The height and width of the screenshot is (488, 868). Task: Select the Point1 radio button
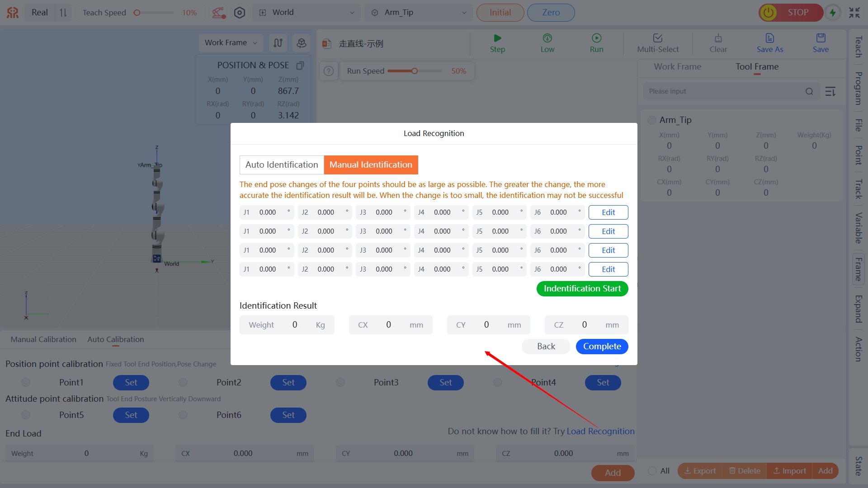tap(26, 383)
